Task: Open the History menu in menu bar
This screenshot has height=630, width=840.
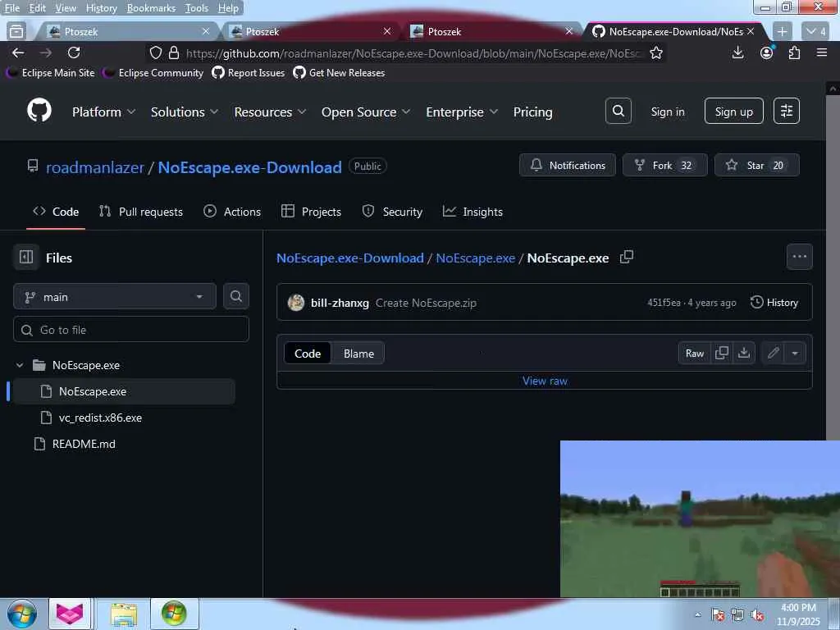Action: [x=101, y=7]
